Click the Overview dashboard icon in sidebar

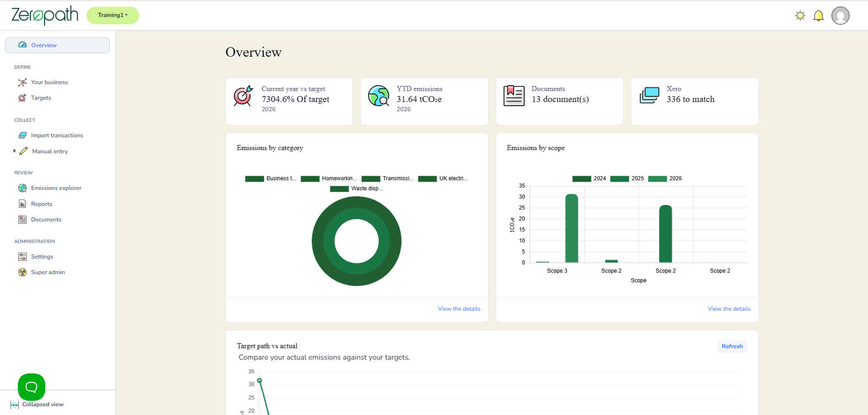(x=22, y=45)
